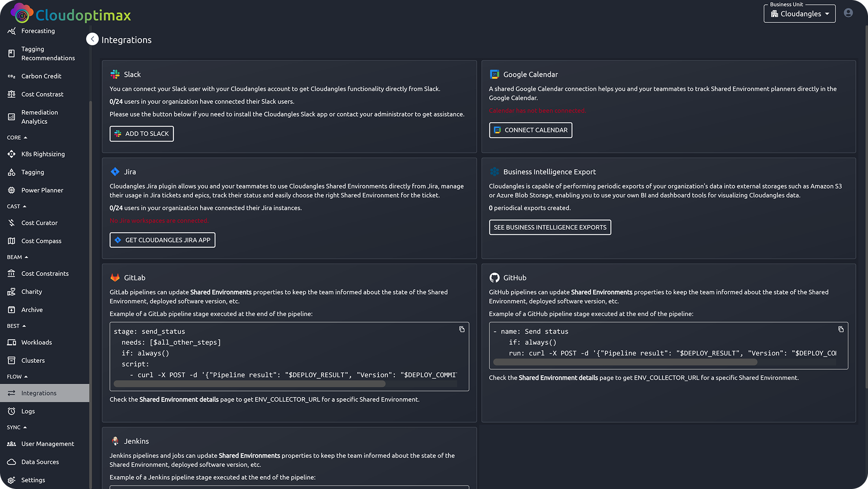Copy the GitHub pipeline code snippet
This screenshot has height=489, width=868.
pos(841,330)
